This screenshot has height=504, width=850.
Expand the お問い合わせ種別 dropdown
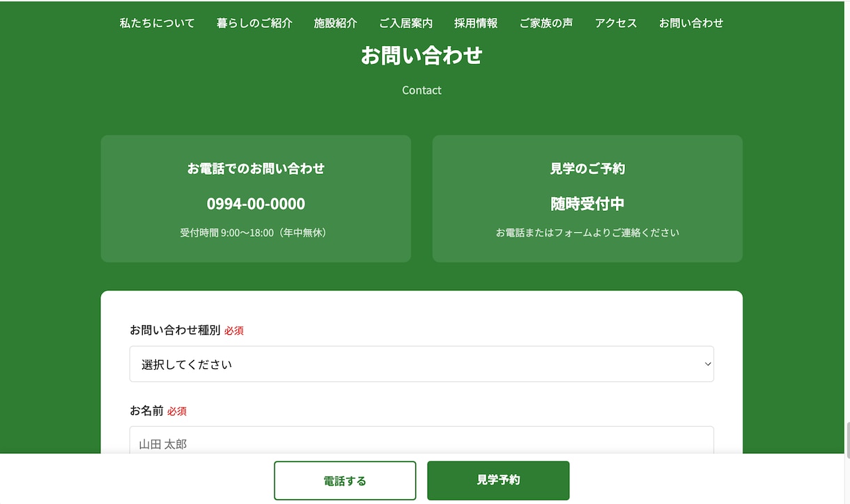tap(422, 364)
